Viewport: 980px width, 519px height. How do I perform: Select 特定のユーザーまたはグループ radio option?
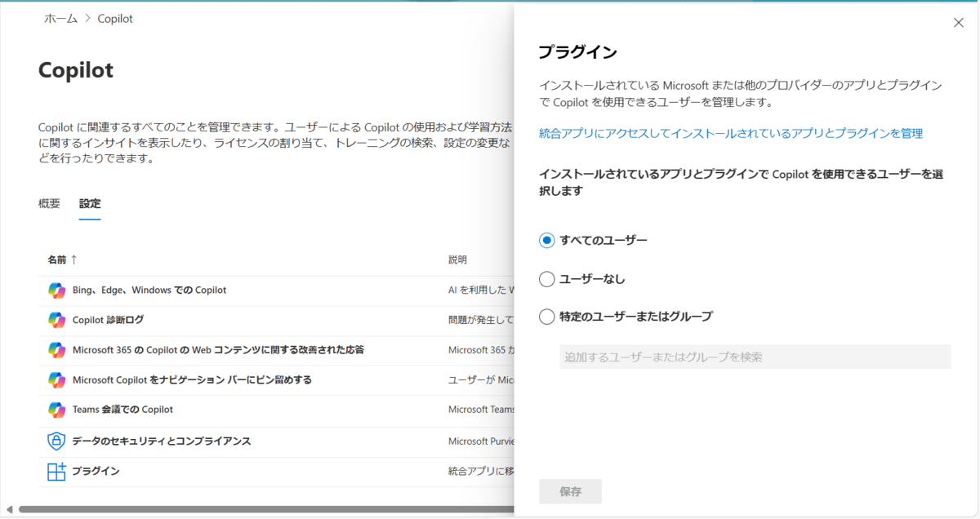(x=547, y=317)
